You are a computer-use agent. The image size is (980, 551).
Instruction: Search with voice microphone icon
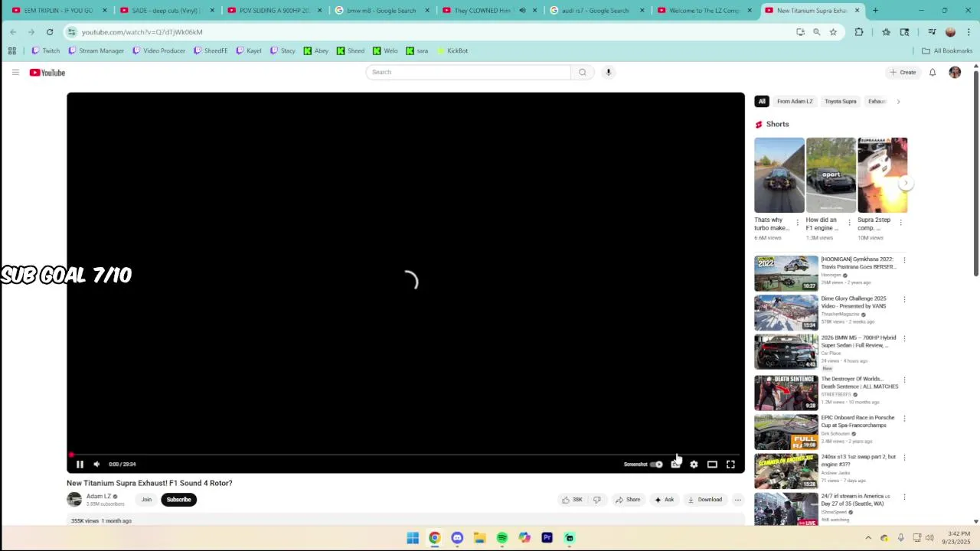pyautogui.click(x=609, y=72)
